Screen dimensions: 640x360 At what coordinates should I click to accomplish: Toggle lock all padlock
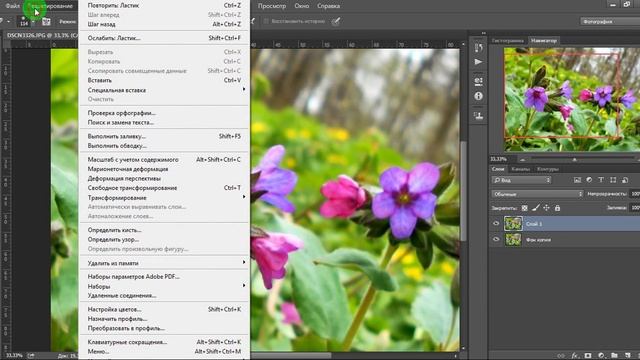point(557,208)
